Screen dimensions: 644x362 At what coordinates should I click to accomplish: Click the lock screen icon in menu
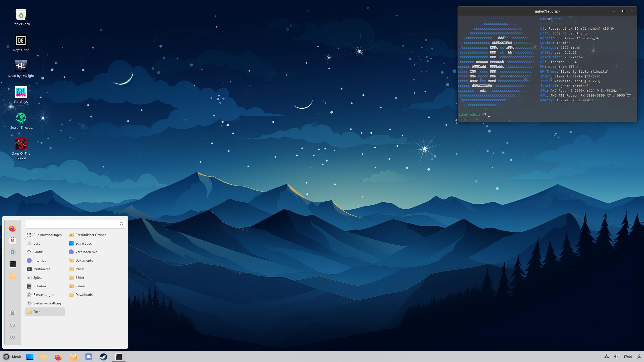12,312
